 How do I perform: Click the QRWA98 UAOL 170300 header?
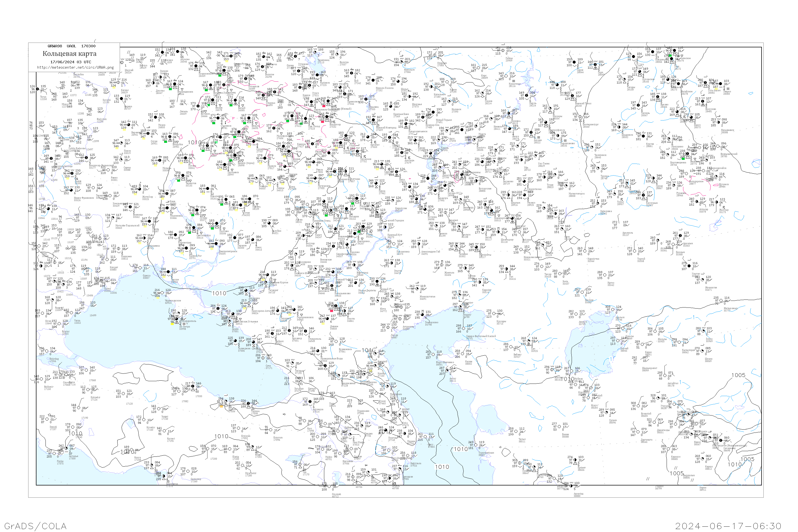[x=71, y=46]
